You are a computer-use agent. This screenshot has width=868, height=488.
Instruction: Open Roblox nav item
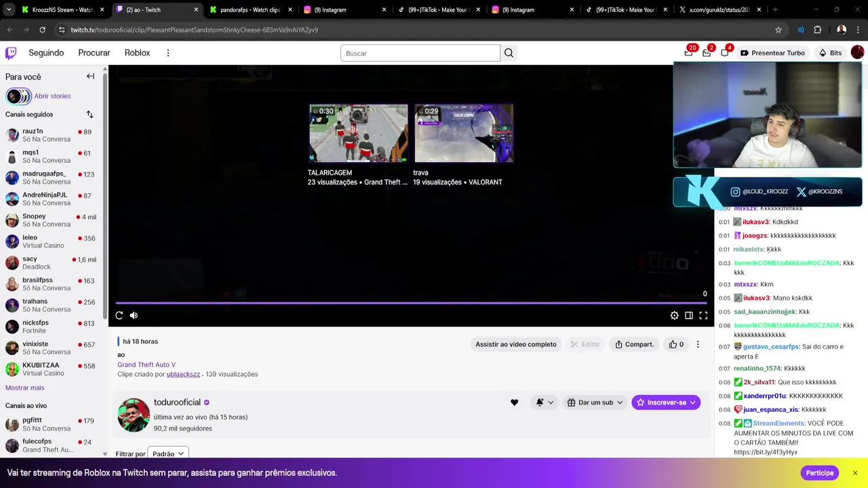point(137,53)
